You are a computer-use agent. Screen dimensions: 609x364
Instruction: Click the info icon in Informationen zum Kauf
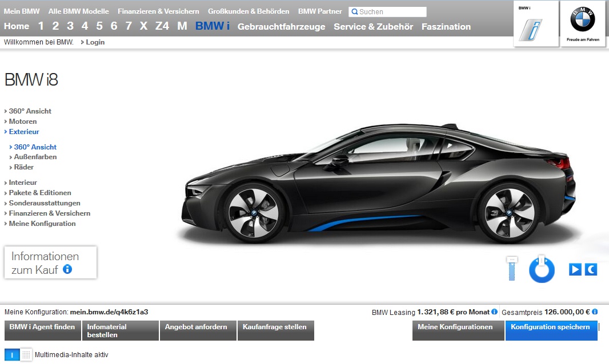[x=67, y=269]
